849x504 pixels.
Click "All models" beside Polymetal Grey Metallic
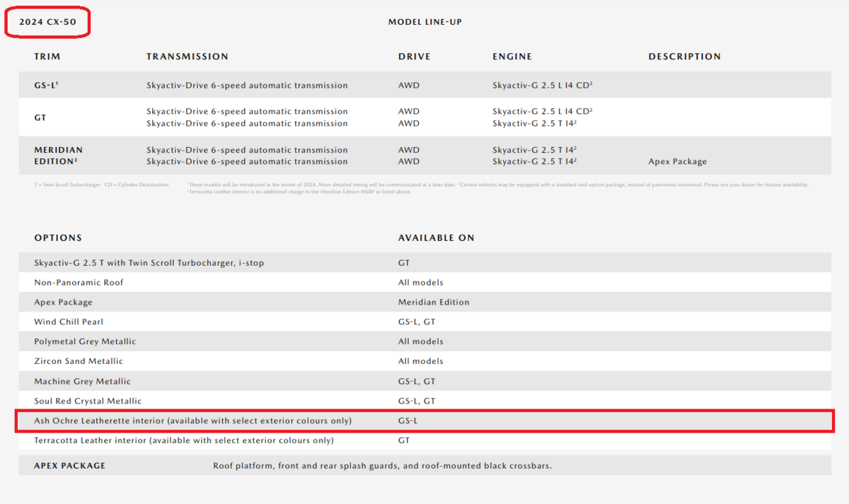pos(421,341)
